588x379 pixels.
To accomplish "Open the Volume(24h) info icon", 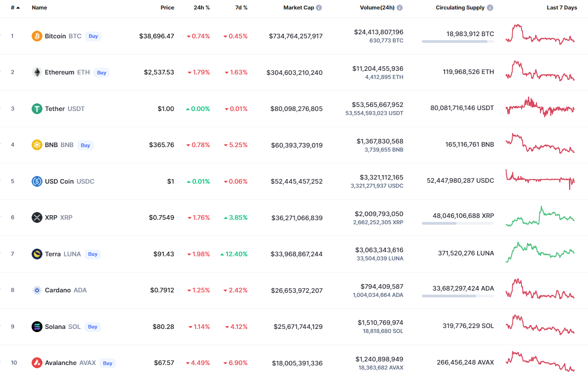I will (x=400, y=8).
